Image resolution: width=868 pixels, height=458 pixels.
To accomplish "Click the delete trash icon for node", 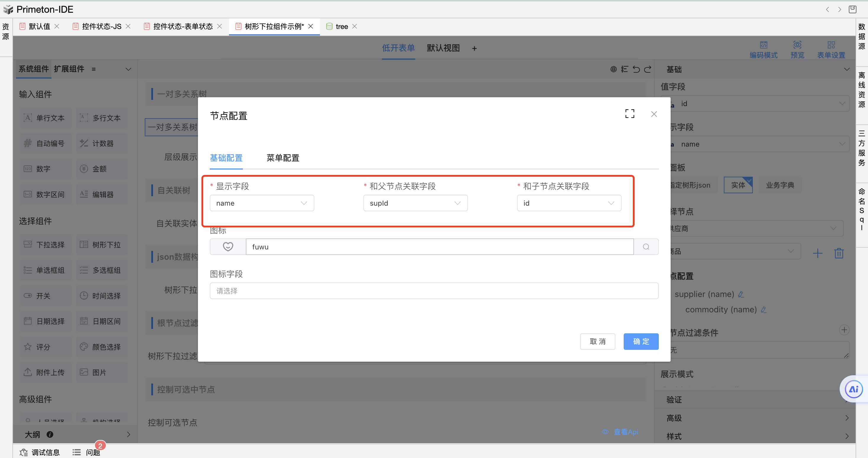I will point(839,253).
